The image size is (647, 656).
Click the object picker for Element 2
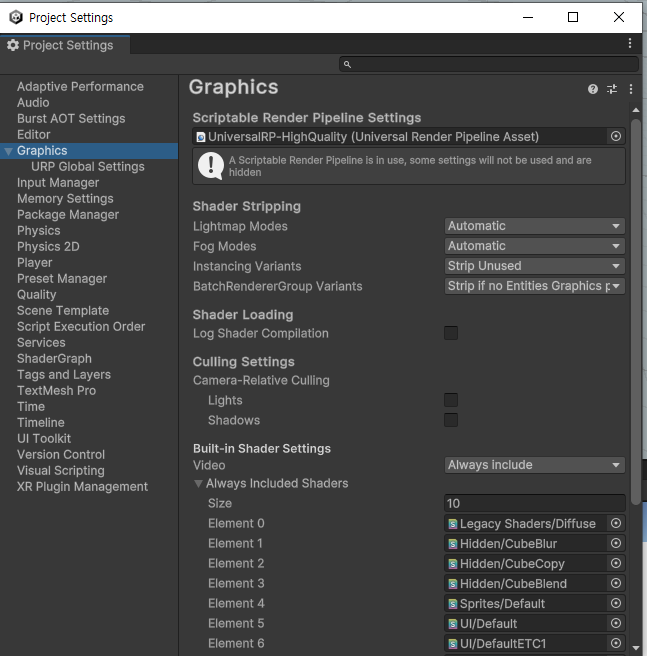[x=616, y=563]
